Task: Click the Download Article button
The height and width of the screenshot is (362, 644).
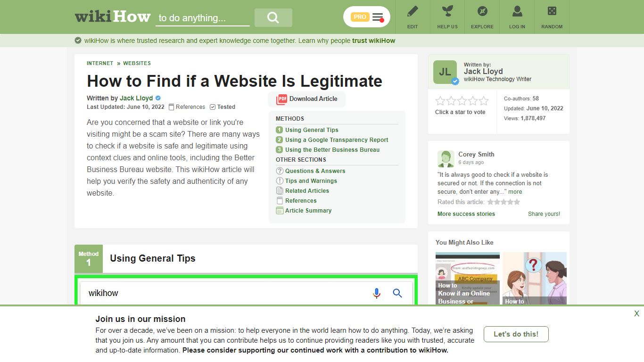Action: [x=307, y=99]
